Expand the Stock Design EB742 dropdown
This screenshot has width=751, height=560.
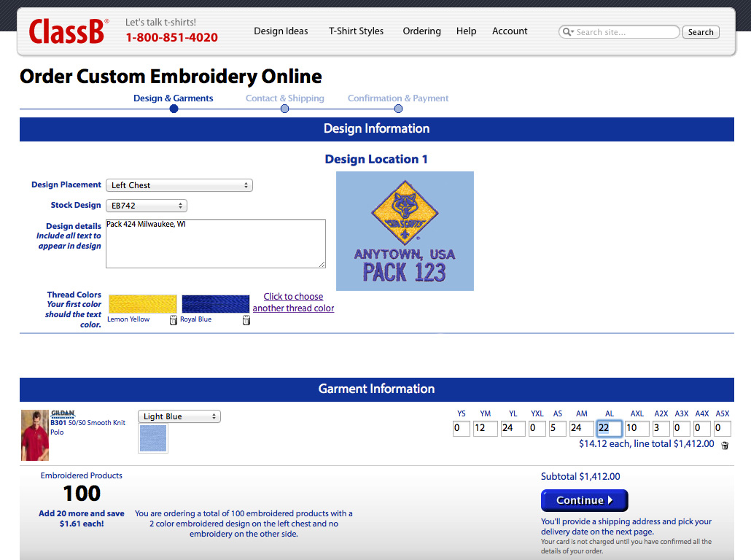[147, 206]
